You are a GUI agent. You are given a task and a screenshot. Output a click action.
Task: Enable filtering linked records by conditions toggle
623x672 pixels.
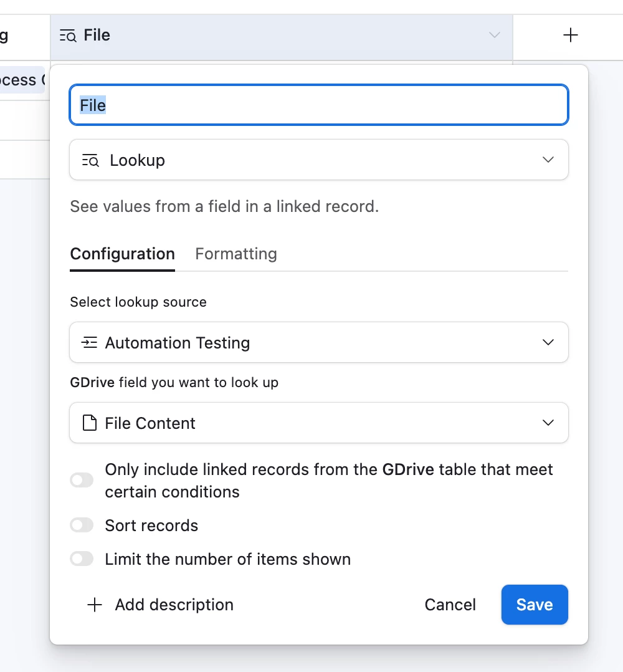82,480
